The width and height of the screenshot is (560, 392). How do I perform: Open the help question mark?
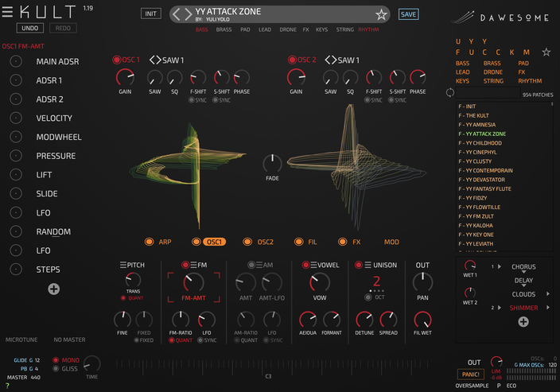tap(7, 386)
